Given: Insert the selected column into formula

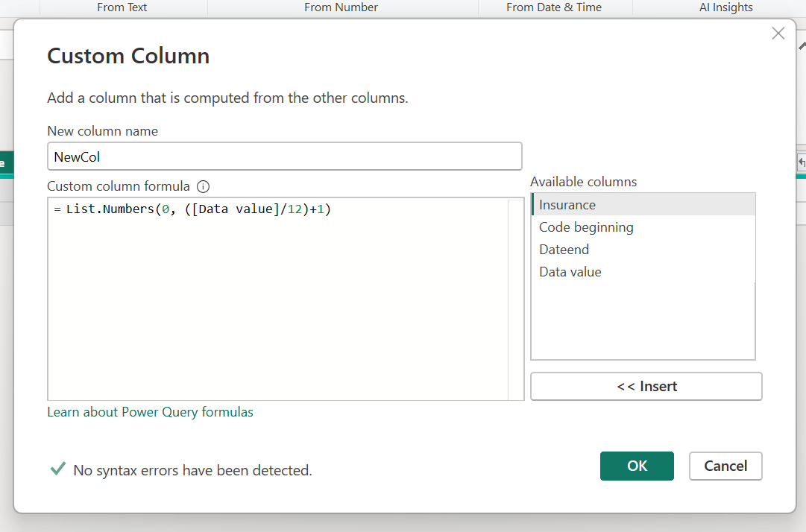Looking at the screenshot, I should pyautogui.click(x=646, y=386).
